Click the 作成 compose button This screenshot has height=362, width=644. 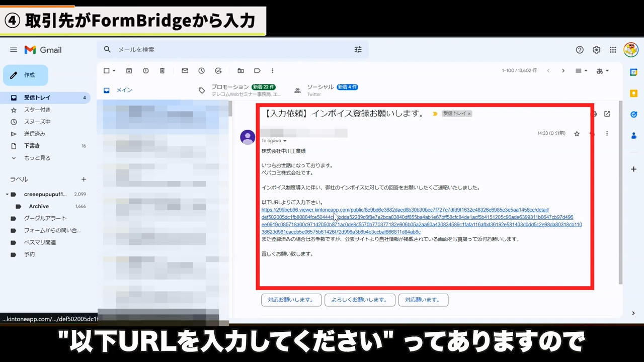point(26,75)
